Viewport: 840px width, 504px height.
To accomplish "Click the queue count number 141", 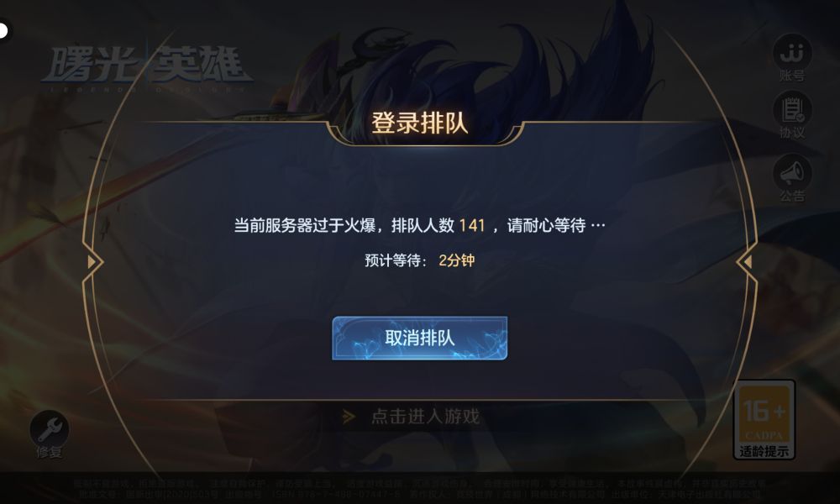I will (x=472, y=225).
